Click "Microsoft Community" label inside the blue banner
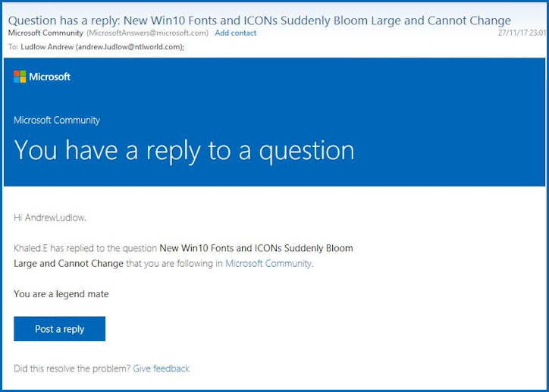The height and width of the screenshot is (392, 549). [x=57, y=121]
